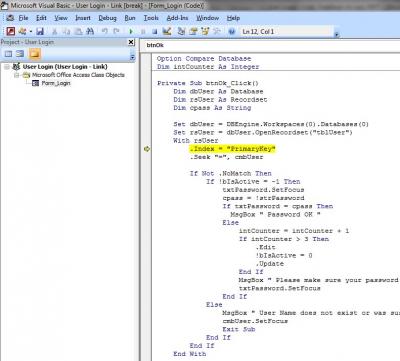Click the Redo arrow icon

[x=116, y=31]
